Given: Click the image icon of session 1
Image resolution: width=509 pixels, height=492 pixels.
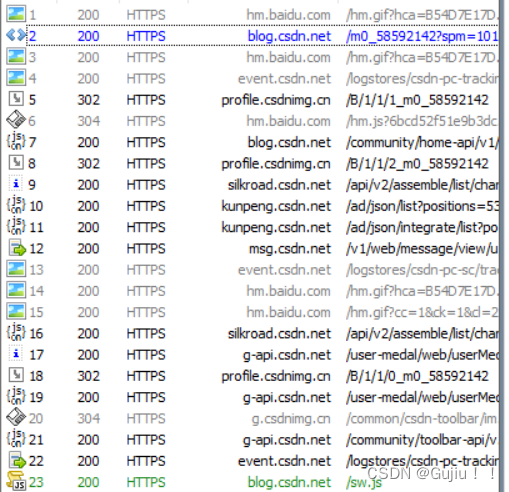Looking at the screenshot, I should click(16, 14).
